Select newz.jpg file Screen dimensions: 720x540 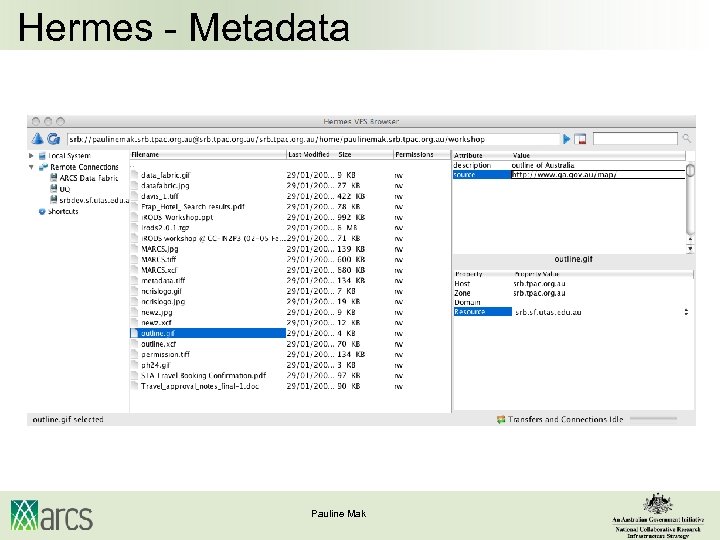click(x=157, y=312)
